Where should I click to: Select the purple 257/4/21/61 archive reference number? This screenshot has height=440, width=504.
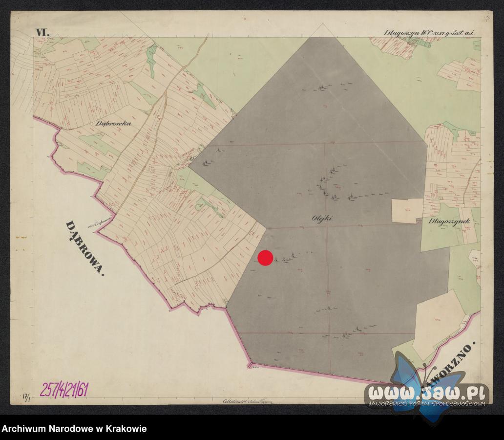pos(64,390)
